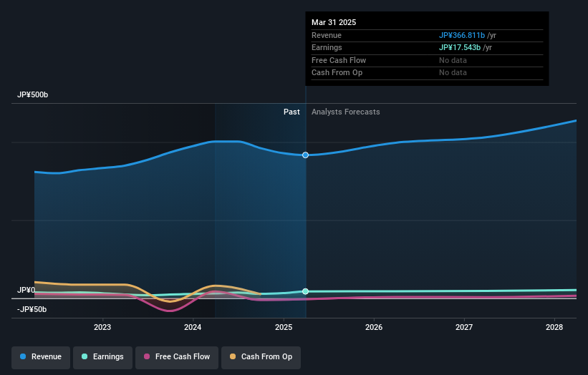Click the 2028 x-axis label
588x375 pixels.
(x=554, y=327)
